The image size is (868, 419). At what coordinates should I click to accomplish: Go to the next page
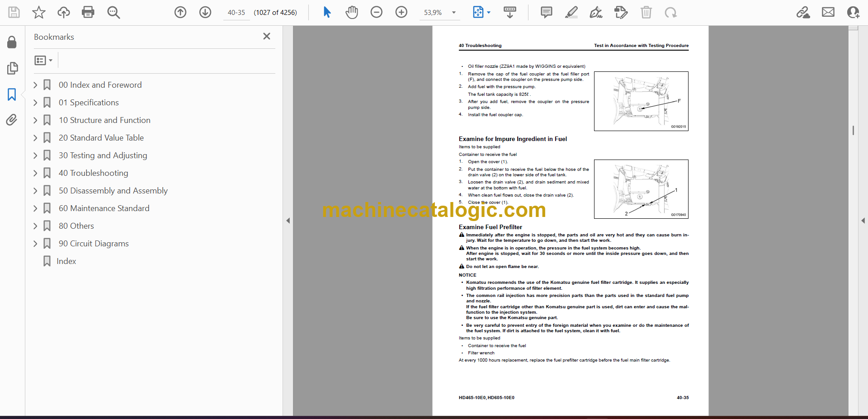(x=205, y=12)
